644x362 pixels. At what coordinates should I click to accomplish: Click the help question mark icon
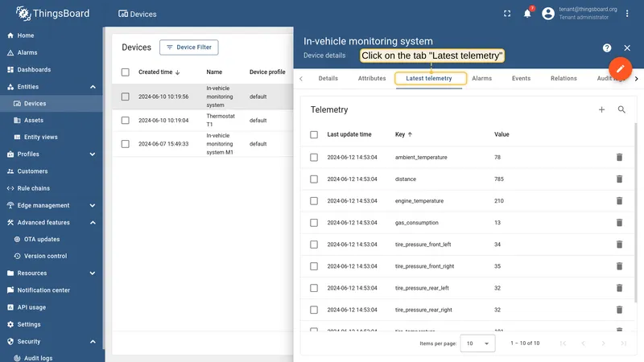click(x=607, y=48)
